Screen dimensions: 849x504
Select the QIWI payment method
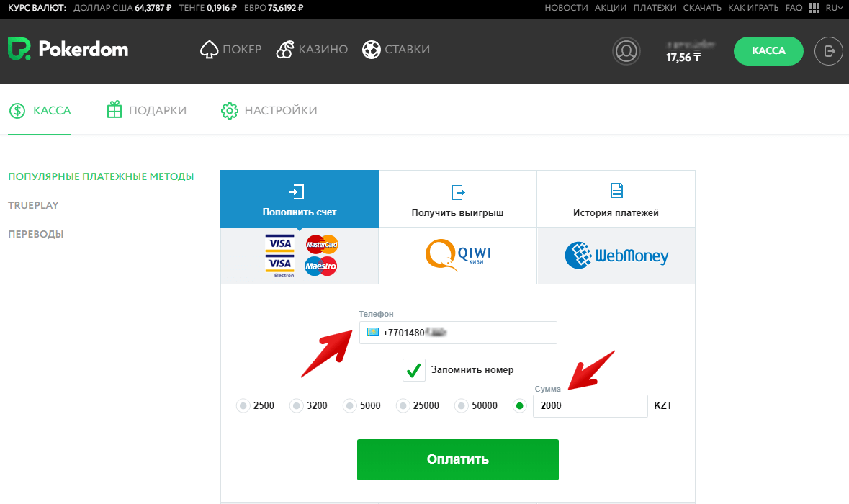457,256
